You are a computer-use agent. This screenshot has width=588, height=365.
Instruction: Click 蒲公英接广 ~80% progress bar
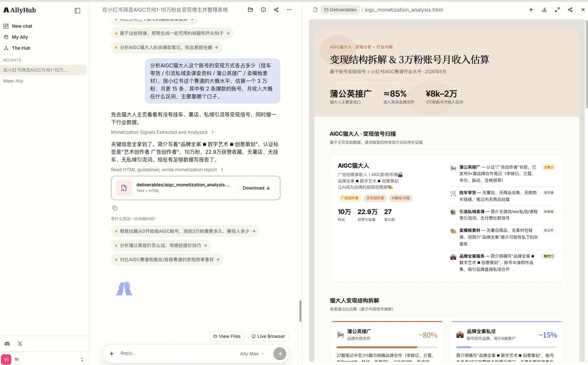tap(387, 347)
